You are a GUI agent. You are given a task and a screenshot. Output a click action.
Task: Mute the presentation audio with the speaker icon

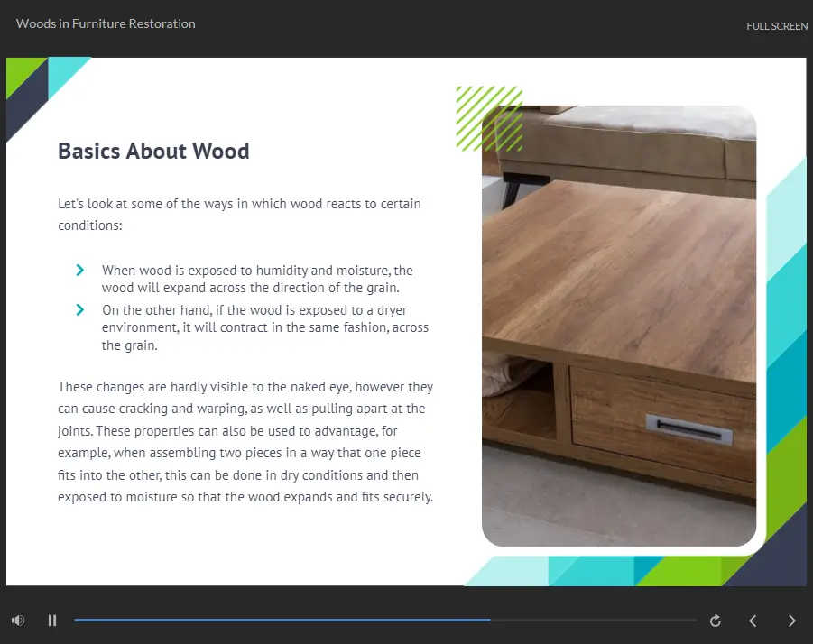click(x=18, y=621)
